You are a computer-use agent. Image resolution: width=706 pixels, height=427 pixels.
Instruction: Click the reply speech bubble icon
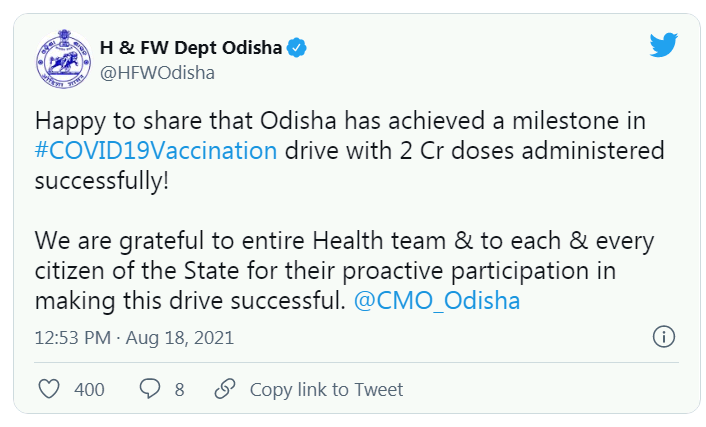pos(150,389)
